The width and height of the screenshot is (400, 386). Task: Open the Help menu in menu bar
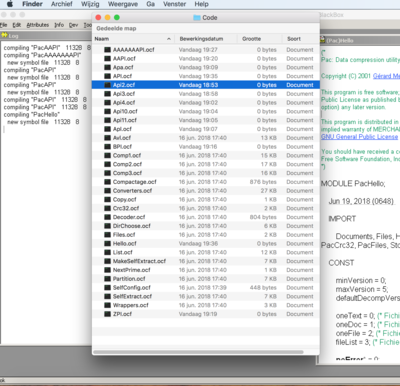point(201,4)
